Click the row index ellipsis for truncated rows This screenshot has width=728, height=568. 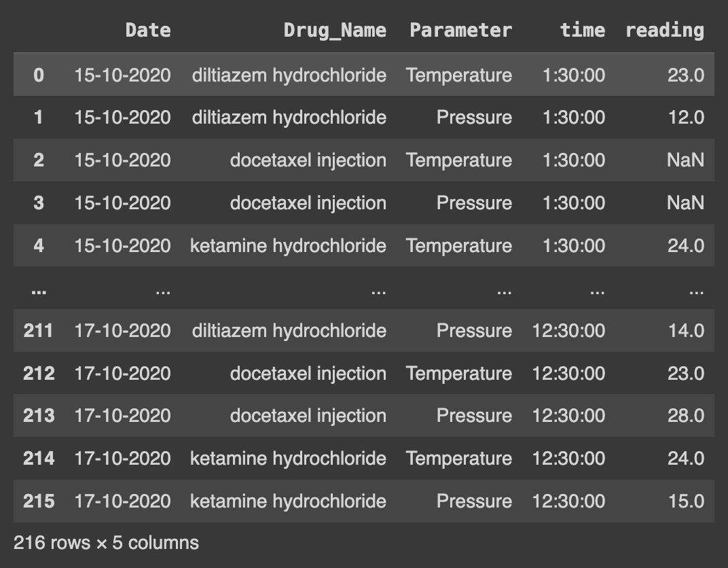[39, 289]
